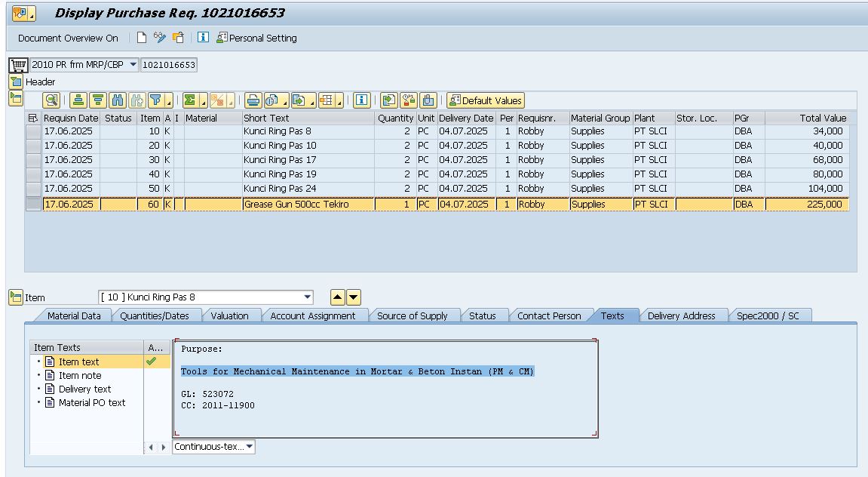Screen dimensions: 868x477
Task: Click the next item down arrow button
Action: 353,297
